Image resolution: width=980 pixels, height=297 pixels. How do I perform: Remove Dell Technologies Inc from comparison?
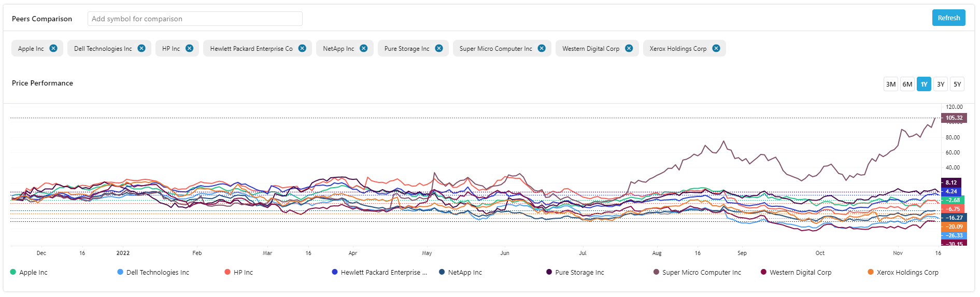(141, 48)
